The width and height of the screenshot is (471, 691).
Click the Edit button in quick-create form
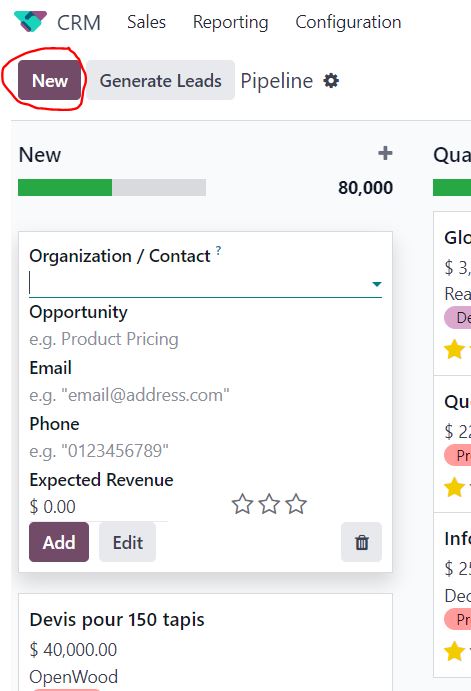pos(127,542)
